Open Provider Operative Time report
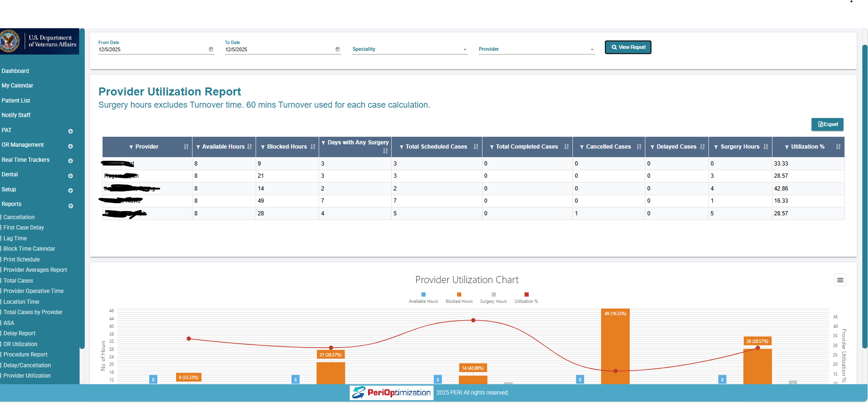The image size is (868, 403). [x=33, y=291]
